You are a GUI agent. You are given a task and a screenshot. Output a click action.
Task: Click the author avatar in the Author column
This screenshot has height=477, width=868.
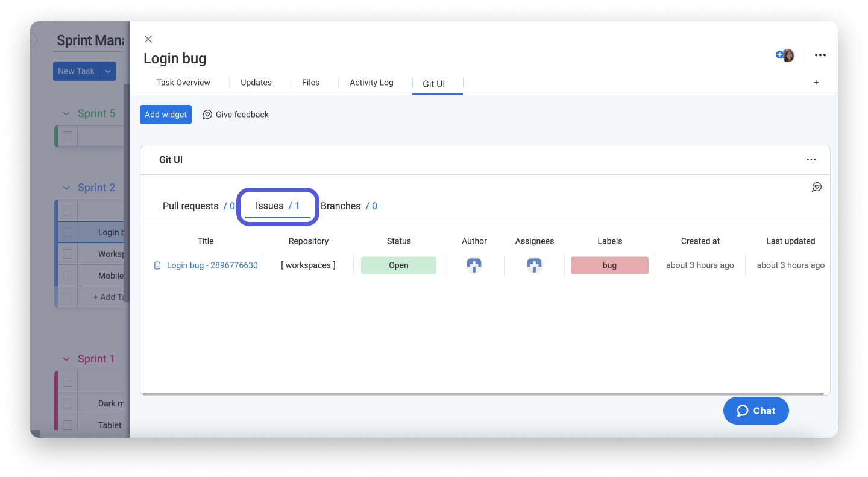coord(474,265)
